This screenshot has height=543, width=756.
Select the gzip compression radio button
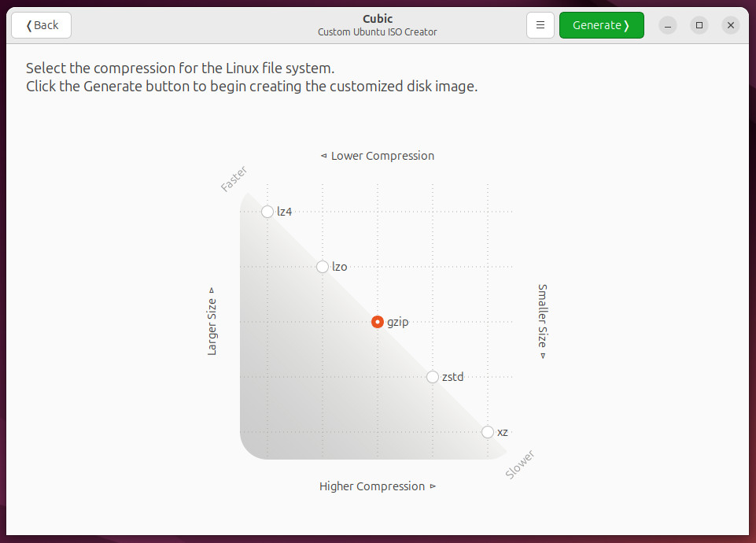(378, 322)
